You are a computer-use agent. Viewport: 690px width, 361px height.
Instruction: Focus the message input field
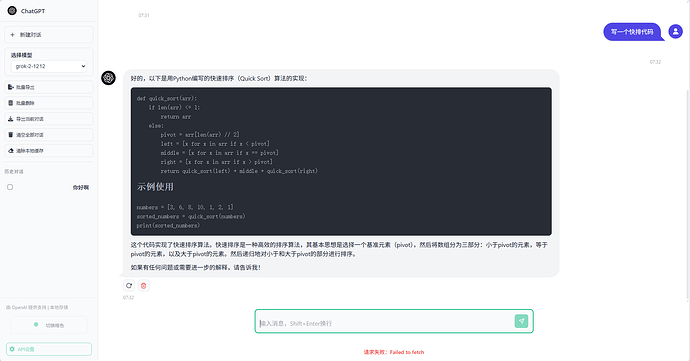coord(385,323)
